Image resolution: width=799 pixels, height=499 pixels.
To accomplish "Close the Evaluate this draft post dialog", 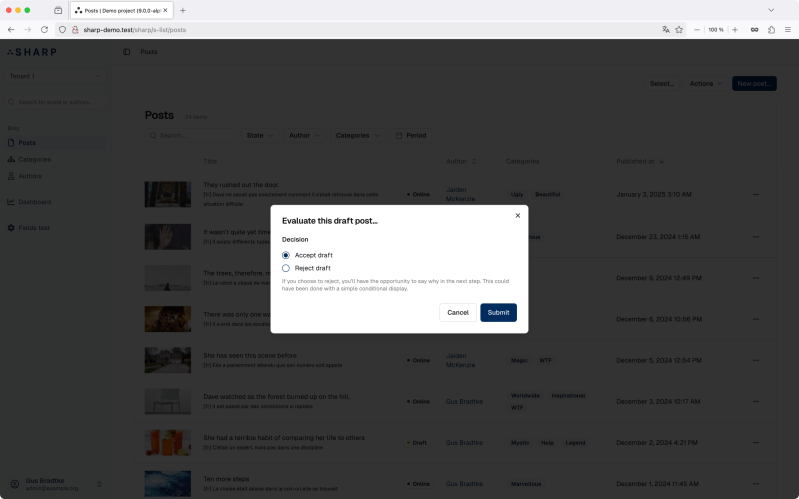I will click(518, 216).
